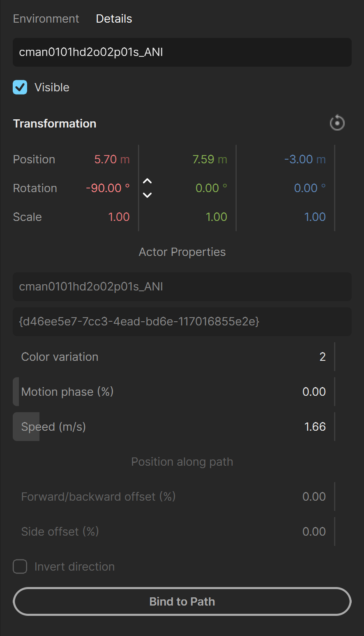Click the GUID text field
This screenshot has width=364, height=636.
coord(182,322)
